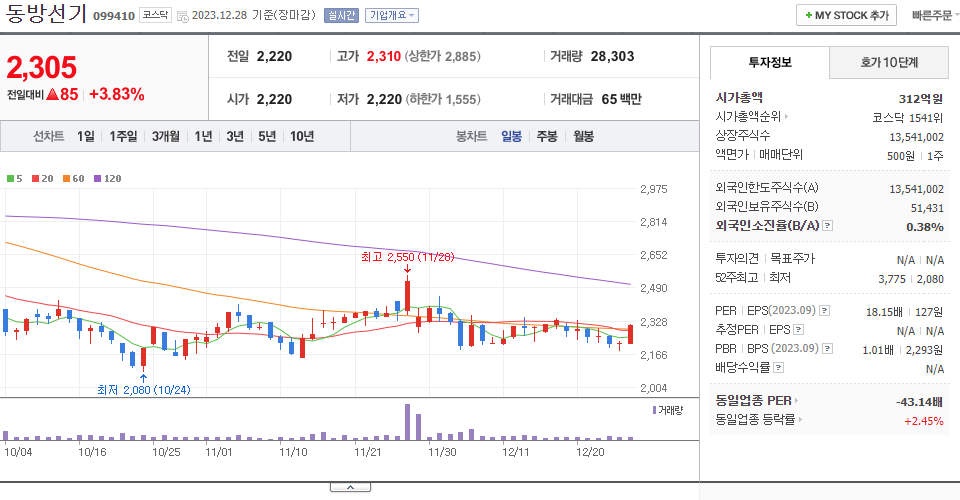Select the 5년 line chart period
The height and width of the screenshot is (500, 960).
pyautogui.click(x=267, y=136)
